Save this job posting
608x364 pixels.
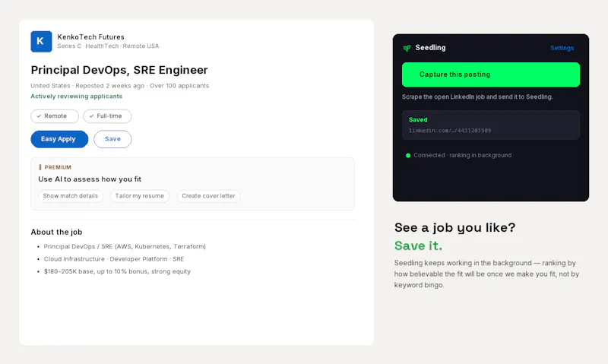pos(112,139)
